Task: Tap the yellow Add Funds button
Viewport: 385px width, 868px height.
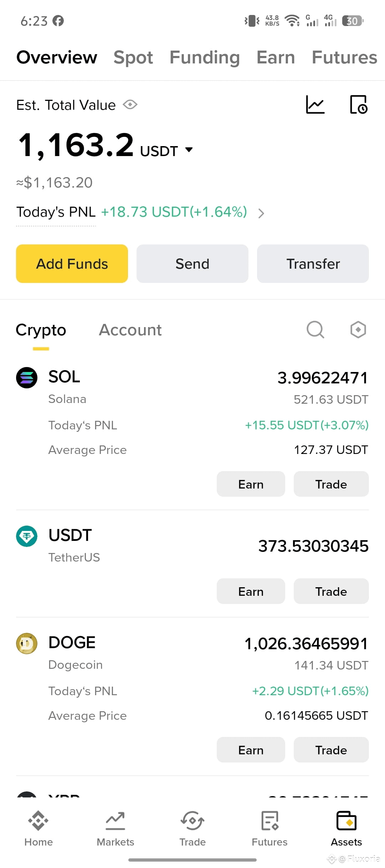Action: tap(72, 264)
